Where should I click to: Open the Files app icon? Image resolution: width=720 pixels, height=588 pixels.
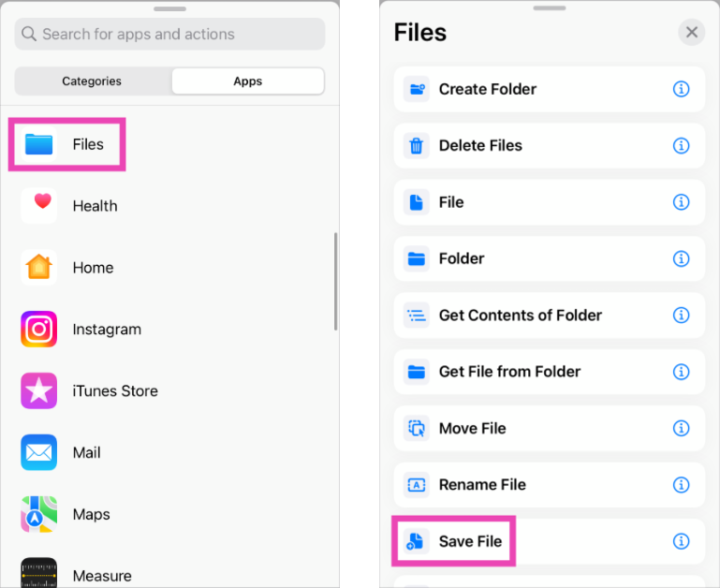tap(39, 144)
